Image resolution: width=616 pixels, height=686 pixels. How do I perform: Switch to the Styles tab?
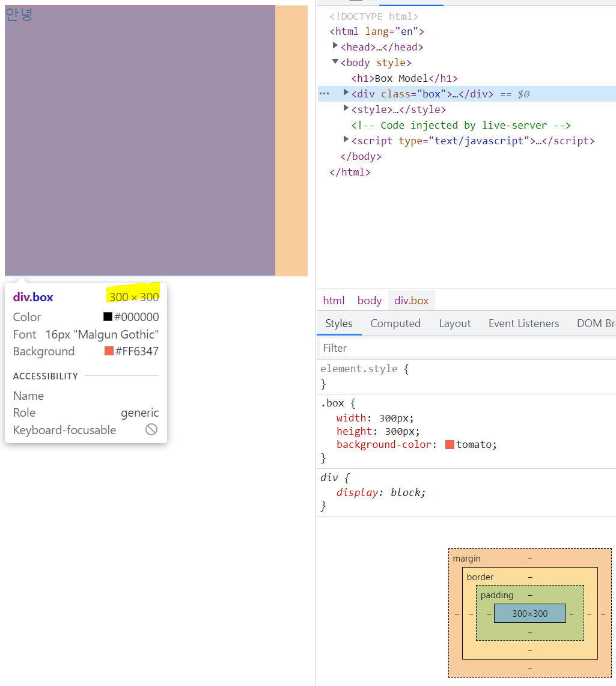pyautogui.click(x=339, y=323)
